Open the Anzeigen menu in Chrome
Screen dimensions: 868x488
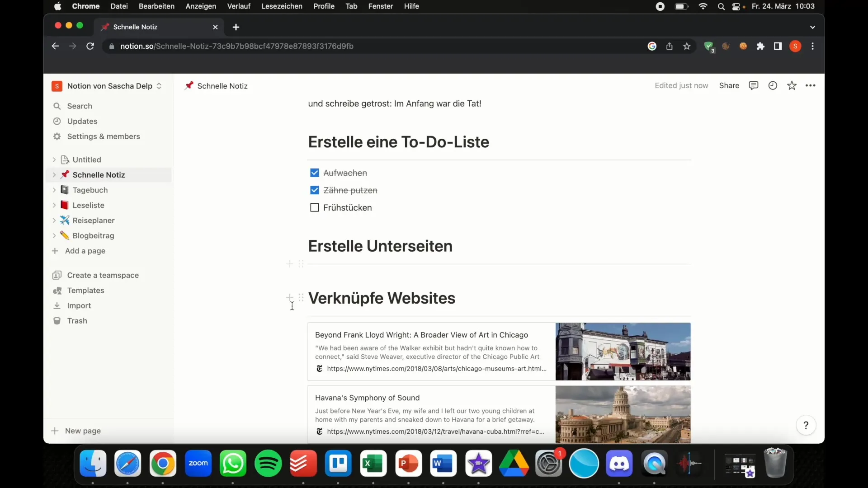point(201,6)
